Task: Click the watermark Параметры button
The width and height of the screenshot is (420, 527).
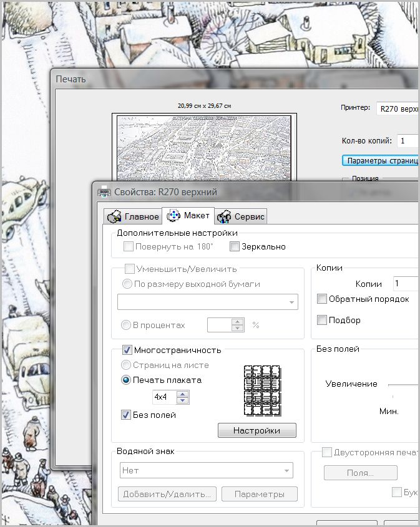Action: click(260, 494)
